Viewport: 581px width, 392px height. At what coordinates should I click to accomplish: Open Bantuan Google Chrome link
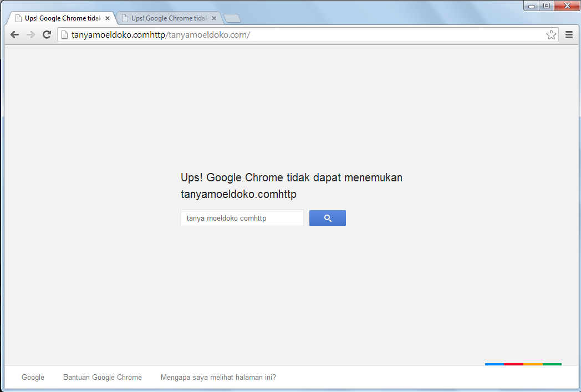(102, 377)
